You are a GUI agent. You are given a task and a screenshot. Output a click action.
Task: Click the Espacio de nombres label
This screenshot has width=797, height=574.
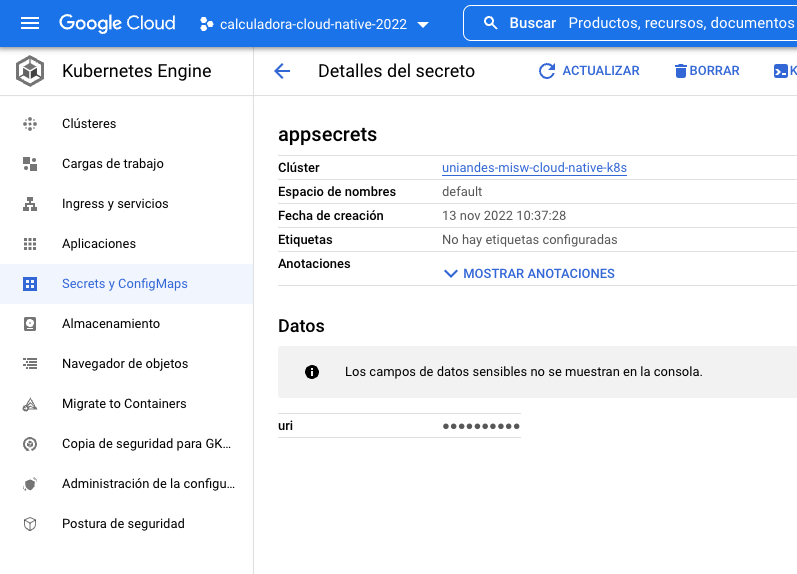[x=336, y=192]
